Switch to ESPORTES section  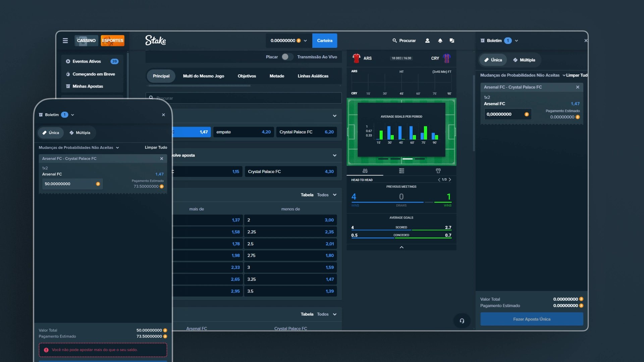(112, 41)
